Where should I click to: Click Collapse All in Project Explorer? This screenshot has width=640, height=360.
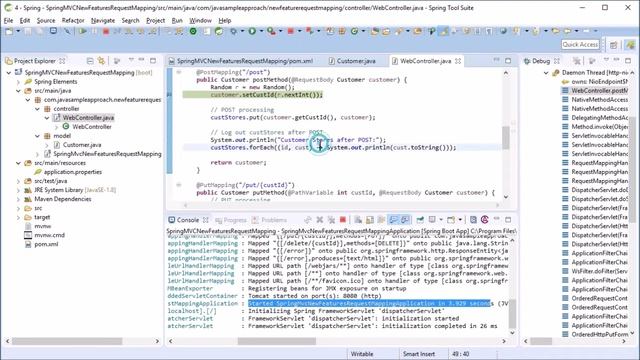[90, 61]
